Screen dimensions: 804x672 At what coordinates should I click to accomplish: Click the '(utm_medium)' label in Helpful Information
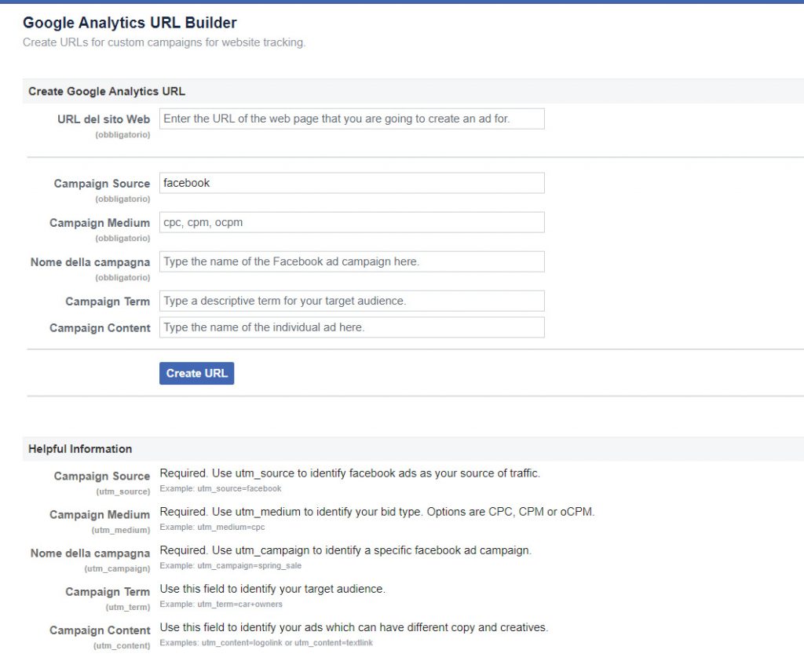[x=121, y=530]
